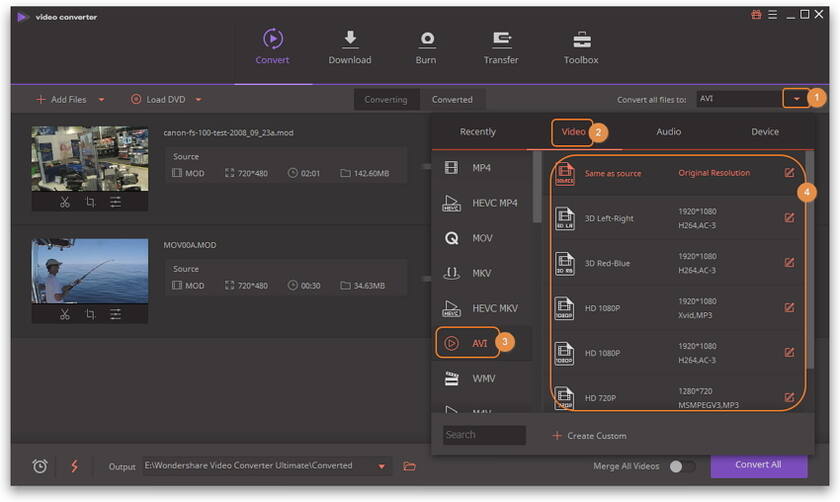Screen dimensions: 840x502
Task: Switch to the Audio tab
Action: tap(669, 132)
